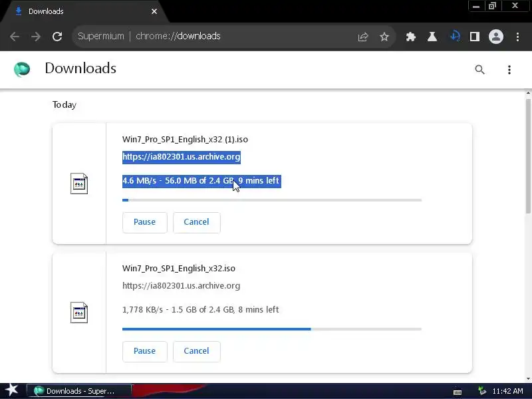Click the Supermium site info chip
Viewport: 532px width, 399px height.
click(101, 37)
